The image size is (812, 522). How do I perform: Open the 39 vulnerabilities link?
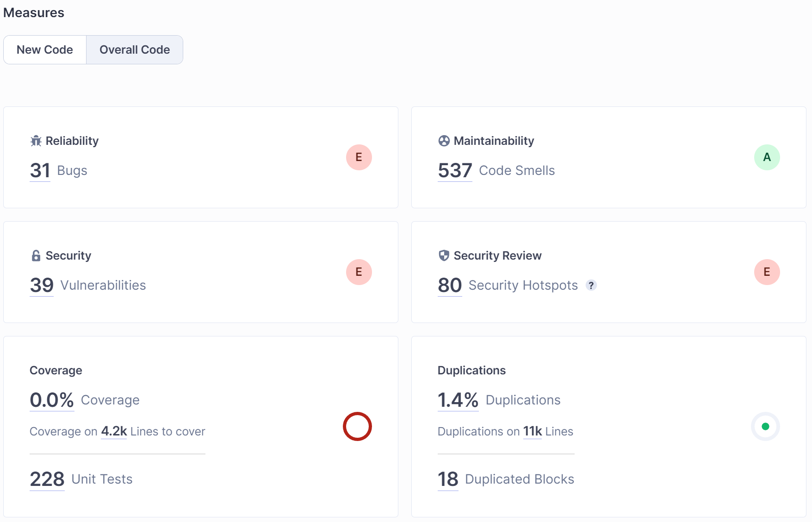[42, 285]
